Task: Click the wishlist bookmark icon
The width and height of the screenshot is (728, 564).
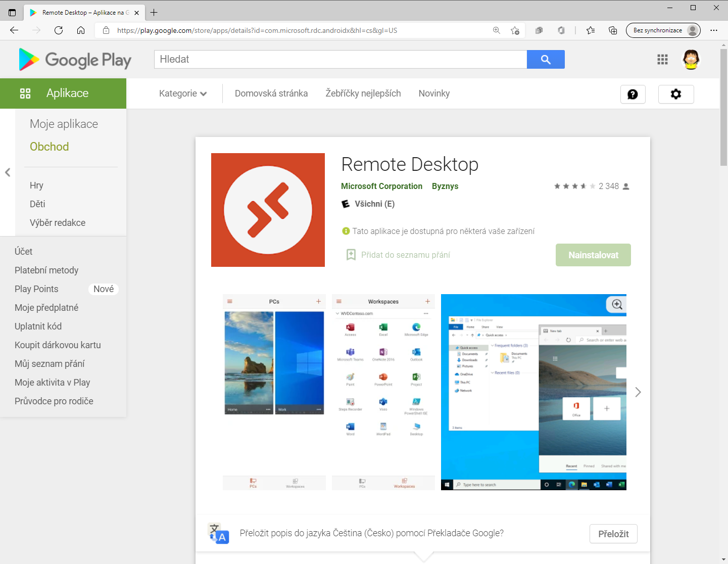Action: click(351, 255)
